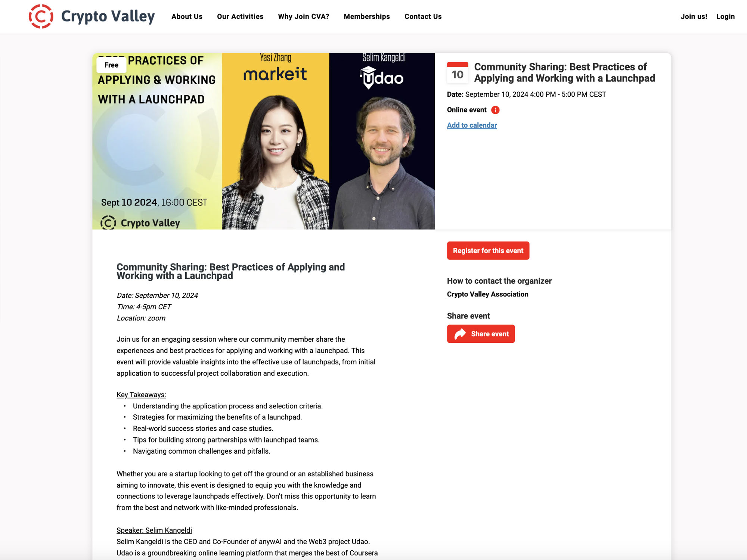Click the Crypto Valley logo icon
Screen dimensions: 747x560
[41, 16]
